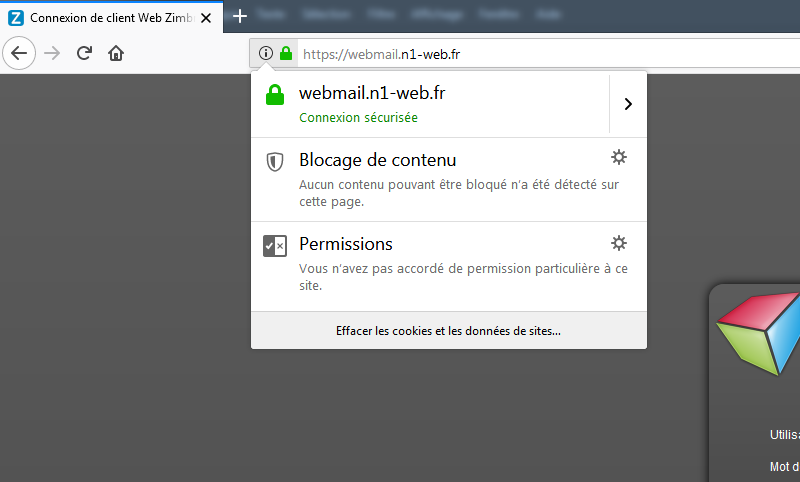Viewport: 800px width, 482px height.
Task: Open a new tab with plus button
Action: (x=240, y=17)
